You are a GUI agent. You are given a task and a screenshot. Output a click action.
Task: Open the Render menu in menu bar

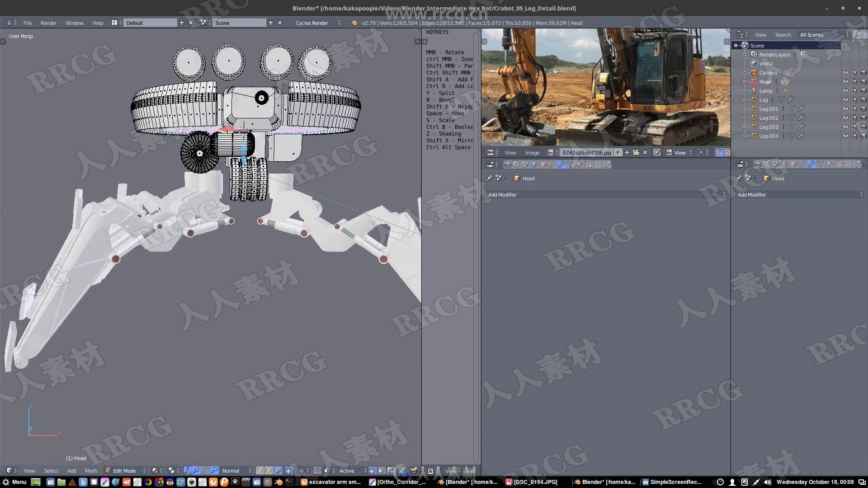click(x=49, y=22)
